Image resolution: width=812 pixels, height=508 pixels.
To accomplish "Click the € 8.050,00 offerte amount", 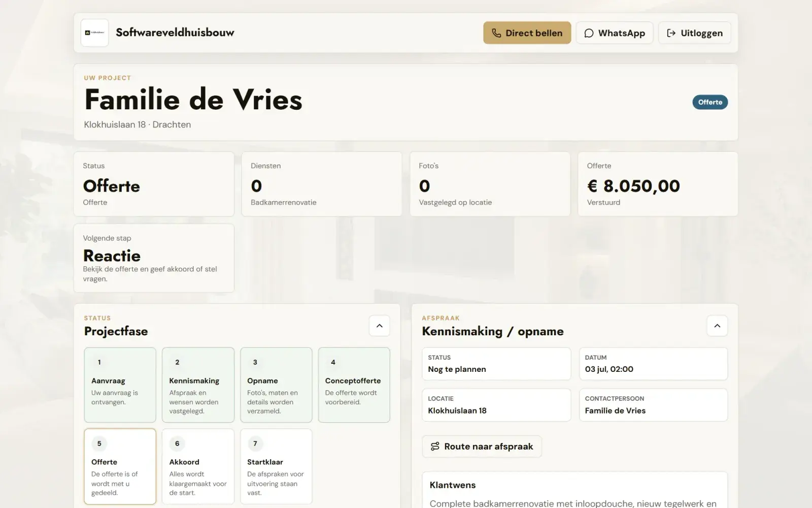I will [633, 186].
